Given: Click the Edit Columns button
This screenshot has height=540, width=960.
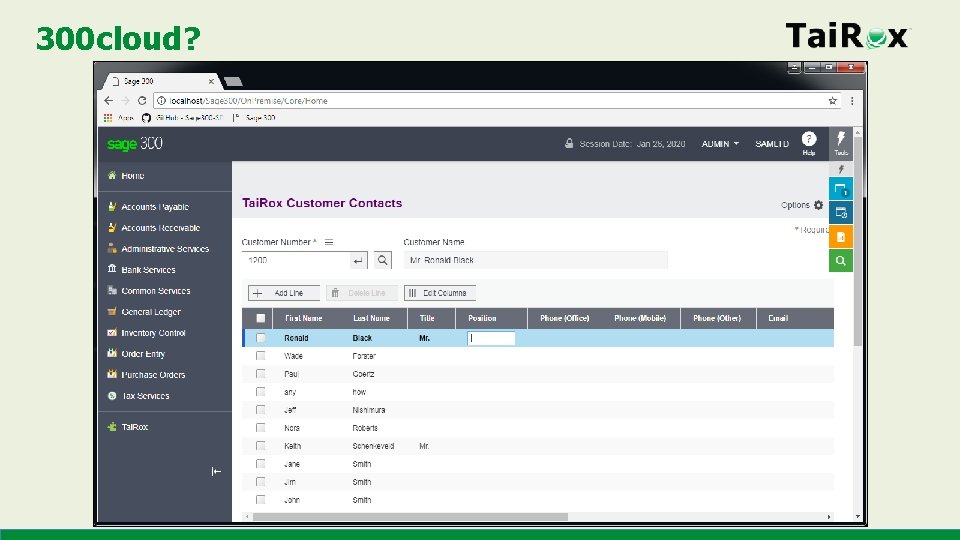Looking at the screenshot, I should 440,293.
